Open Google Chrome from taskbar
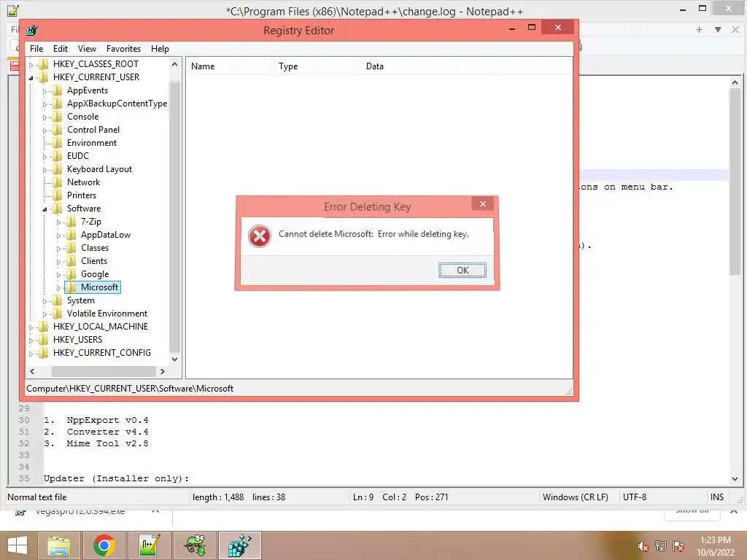747x560 pixels. [104, 545]
